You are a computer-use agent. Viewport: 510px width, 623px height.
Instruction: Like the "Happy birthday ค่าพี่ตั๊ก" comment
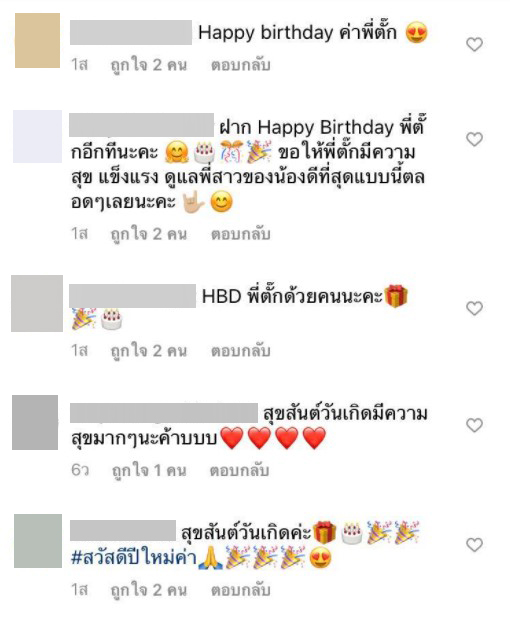[474, 44]
